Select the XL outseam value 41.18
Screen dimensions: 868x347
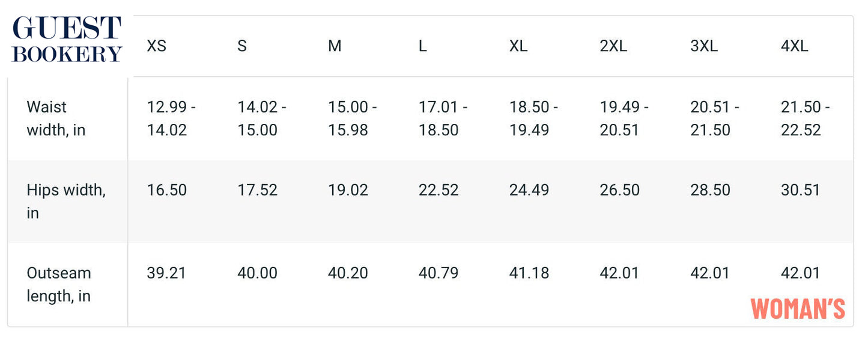click(x=529, y=273)
